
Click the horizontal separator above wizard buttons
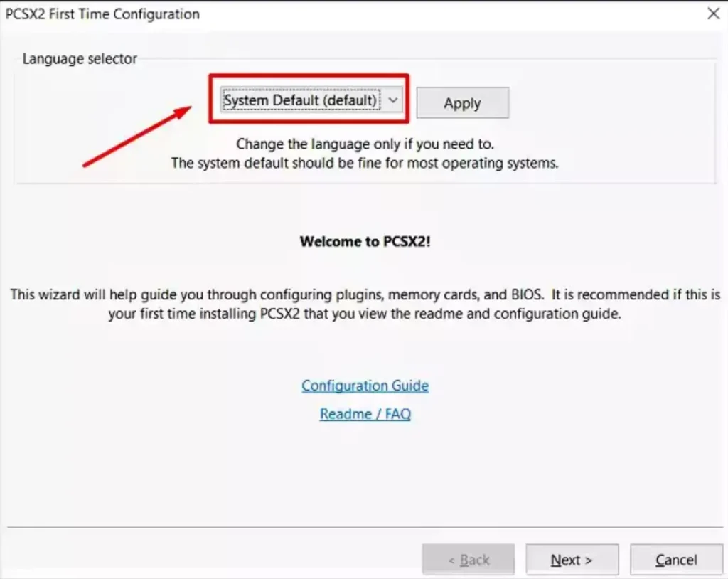365,528
